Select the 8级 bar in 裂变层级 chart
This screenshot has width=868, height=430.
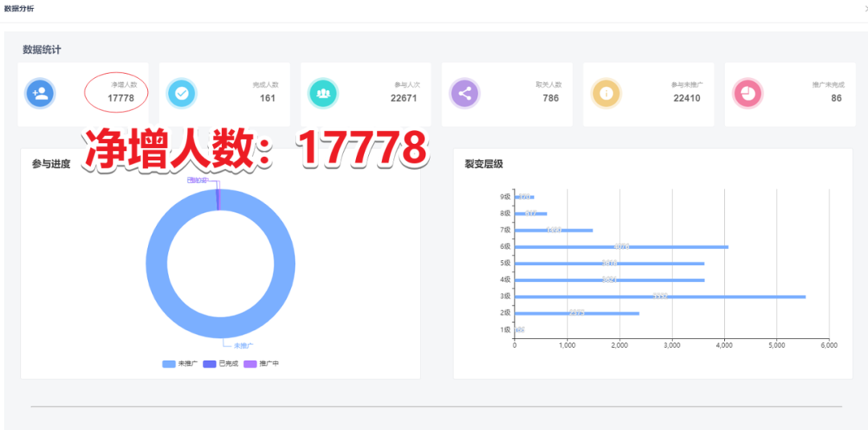point(531,214)
